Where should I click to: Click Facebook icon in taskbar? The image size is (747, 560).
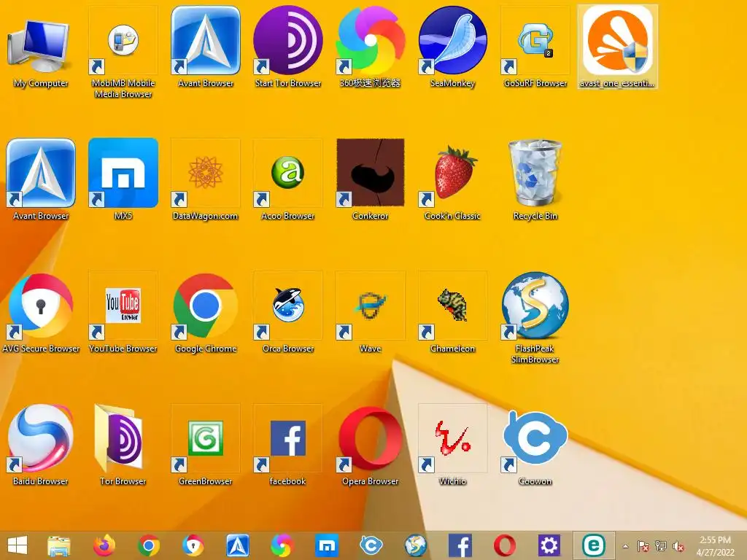460,545
